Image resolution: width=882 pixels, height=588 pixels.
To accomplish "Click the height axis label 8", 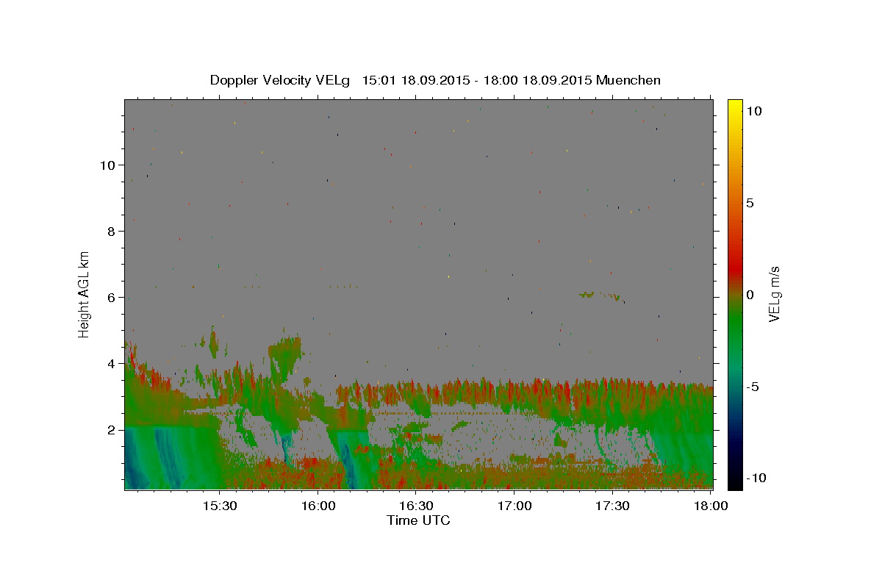I will [112, 232].
